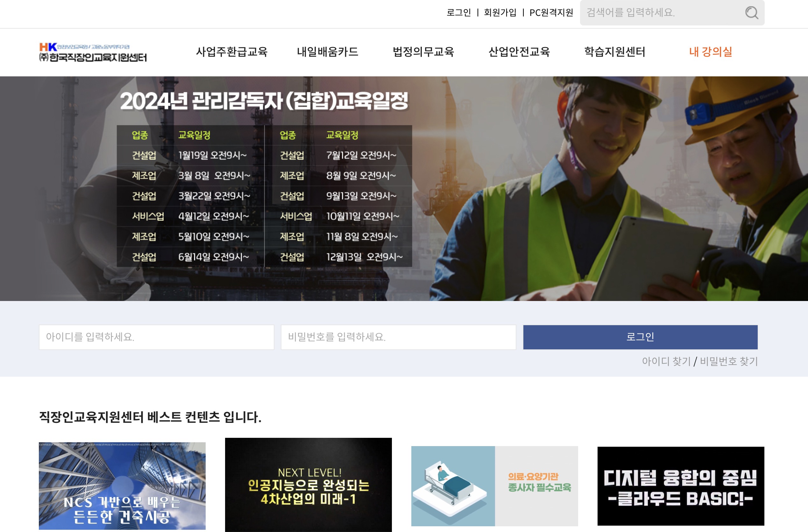Click the PC원격지원 link

[x=551, y=13]
